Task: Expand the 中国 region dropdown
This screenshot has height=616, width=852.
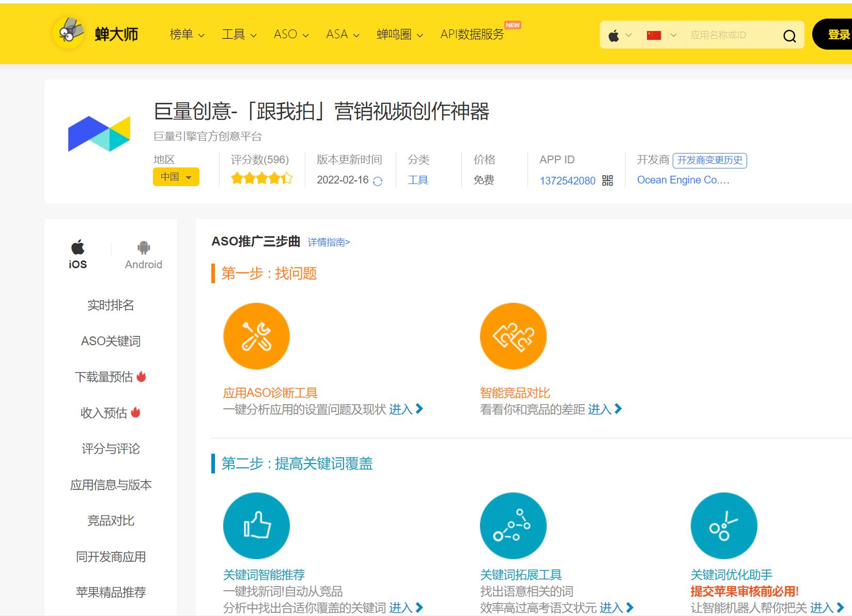Action: point(176,177)
